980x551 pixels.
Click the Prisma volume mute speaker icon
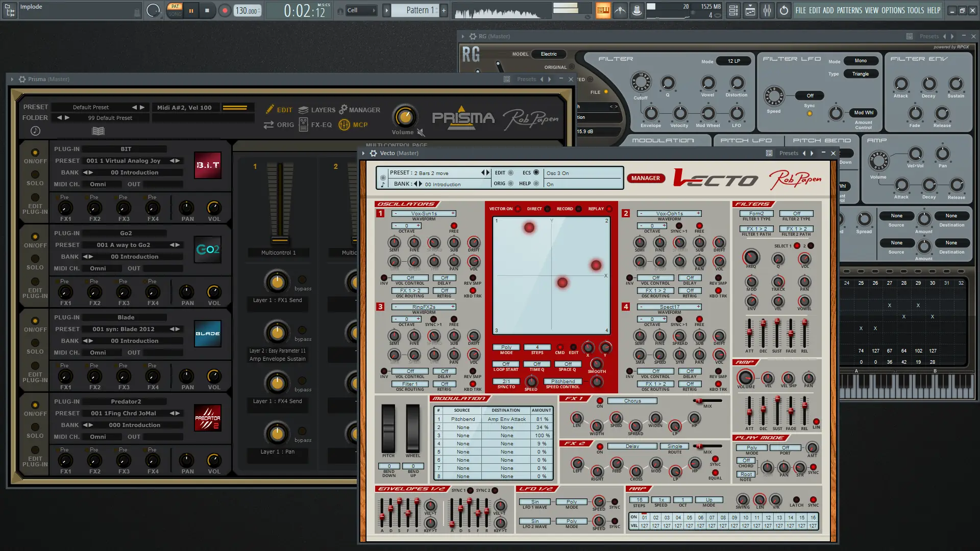pos(421,133)
